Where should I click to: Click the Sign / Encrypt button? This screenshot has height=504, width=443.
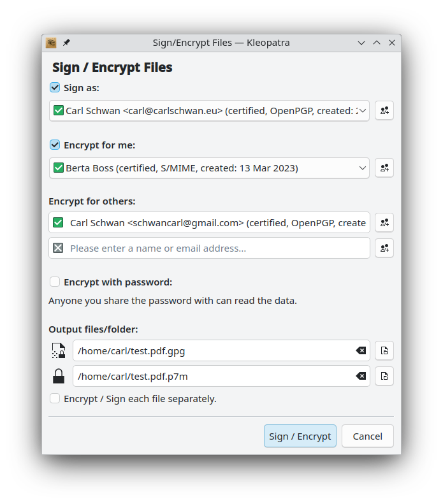(x=300, y=436)
